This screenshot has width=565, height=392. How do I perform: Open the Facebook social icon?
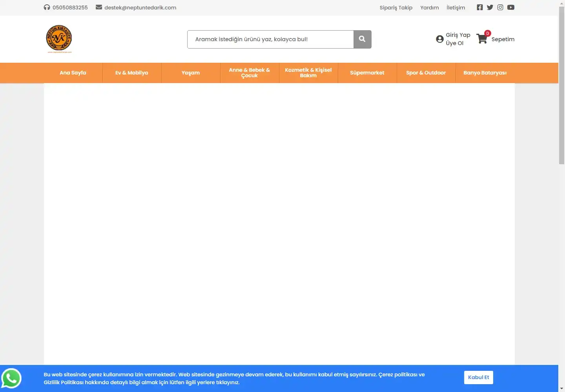coord(479,7)
